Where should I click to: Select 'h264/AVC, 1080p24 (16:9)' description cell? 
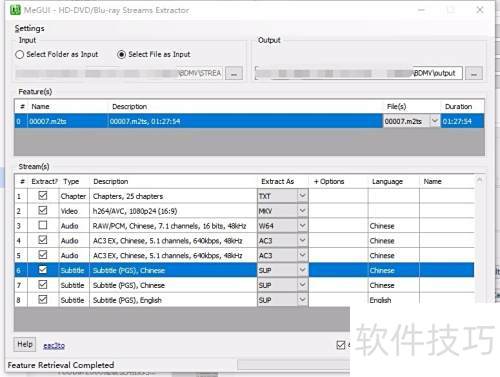(x=173, y=211)
